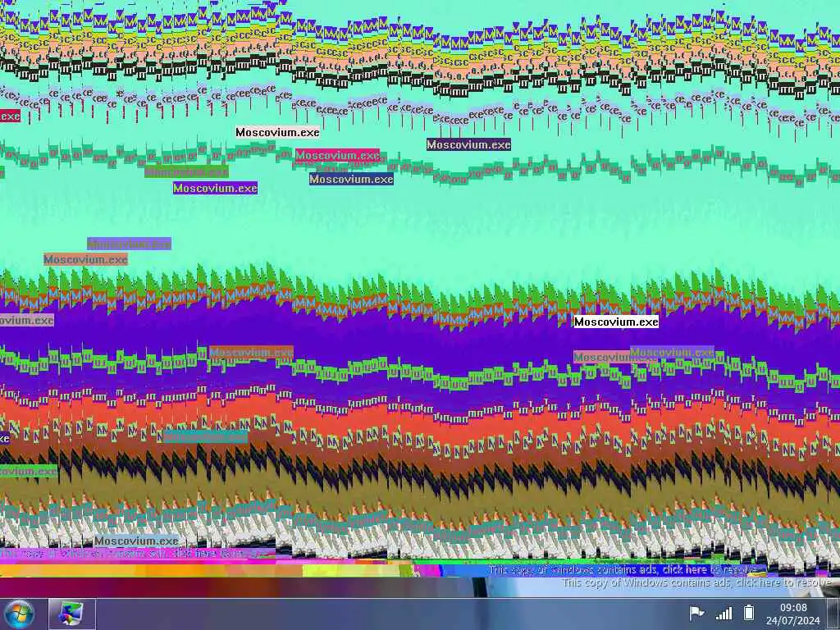Screen dimensions: 840x630
Task: Click the Moscovium.exe label with pink-red background
Action: click(x=337, y=155)
